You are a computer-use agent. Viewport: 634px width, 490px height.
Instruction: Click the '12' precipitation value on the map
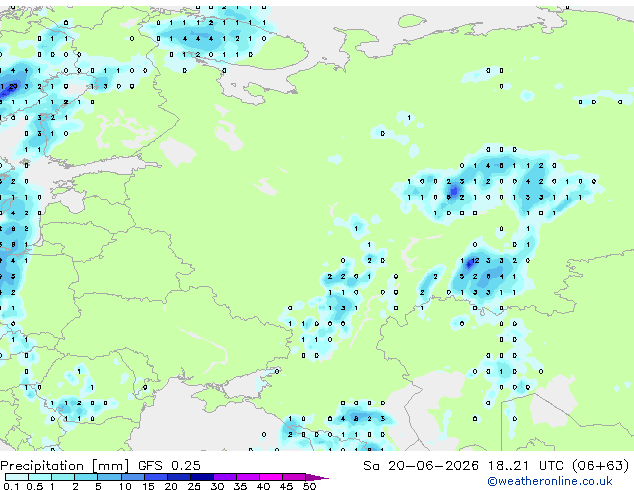[475, 260]
